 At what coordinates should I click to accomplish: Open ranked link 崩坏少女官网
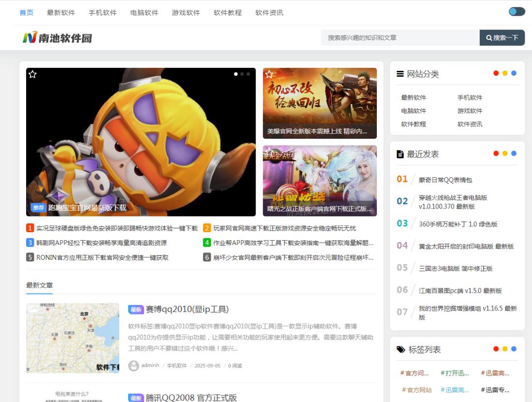293,257
